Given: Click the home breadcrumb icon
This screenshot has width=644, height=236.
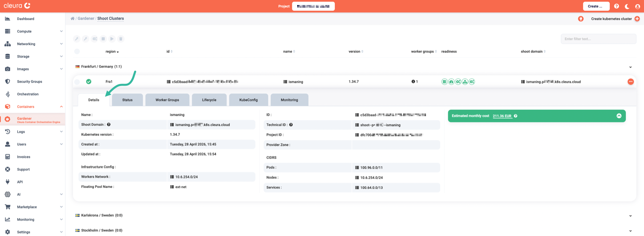Looking at the screenshot, I should pos(72,19).
